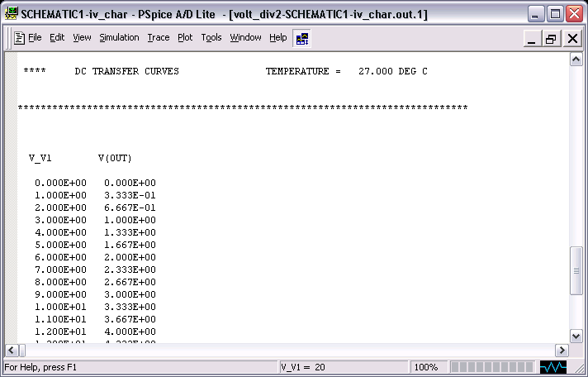Click the waveform icon in status bar
588x377 pixels.
click(x=553, y=367)
